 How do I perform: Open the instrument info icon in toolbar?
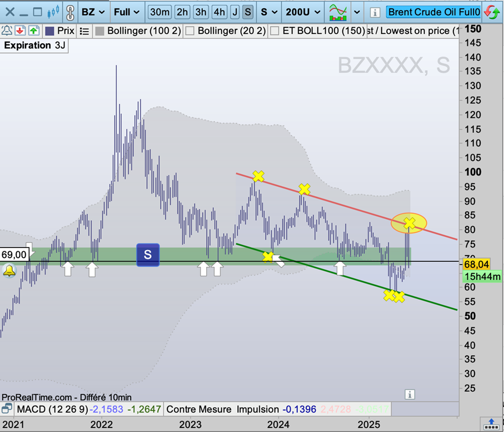pos(375,13)
